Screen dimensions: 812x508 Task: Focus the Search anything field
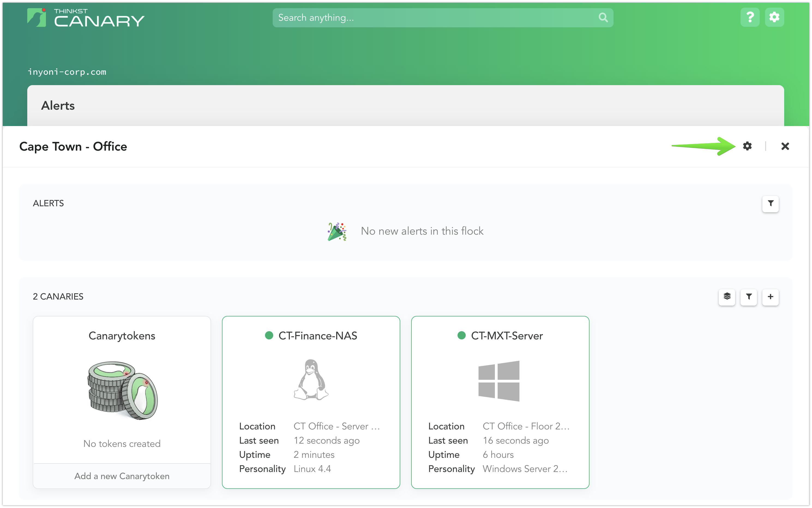(443, 17)
